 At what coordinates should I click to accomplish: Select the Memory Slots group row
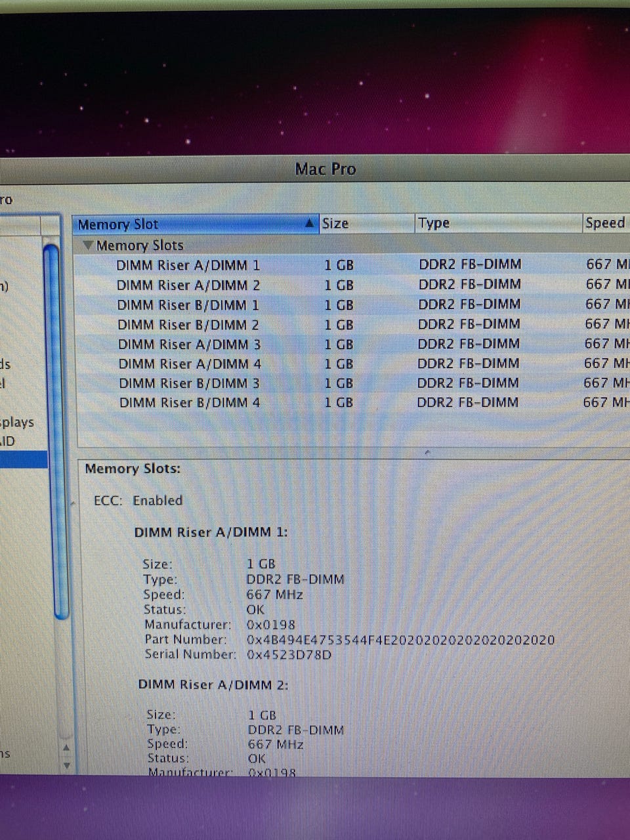pos(352,245)
